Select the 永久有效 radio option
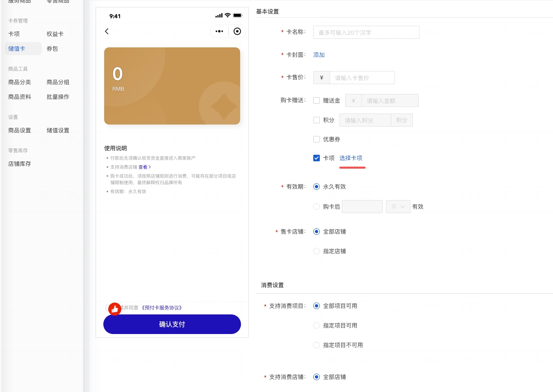 coord(317,187)
